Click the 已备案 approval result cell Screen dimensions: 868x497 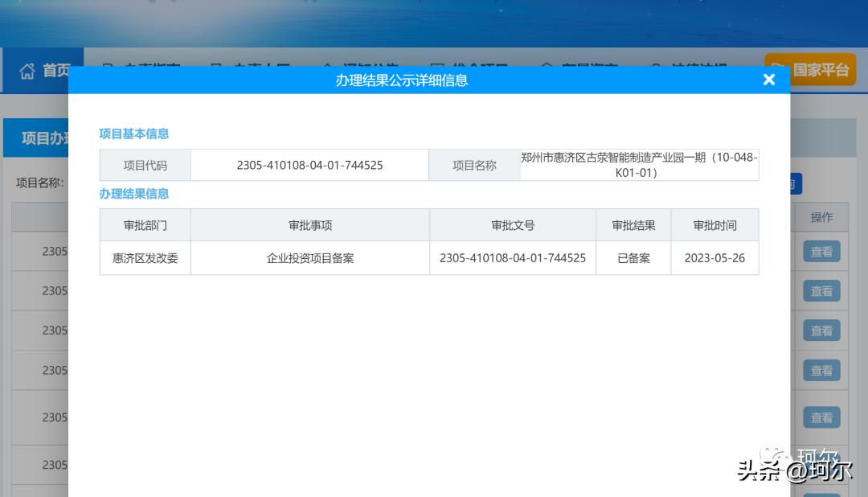coord(633,257)
